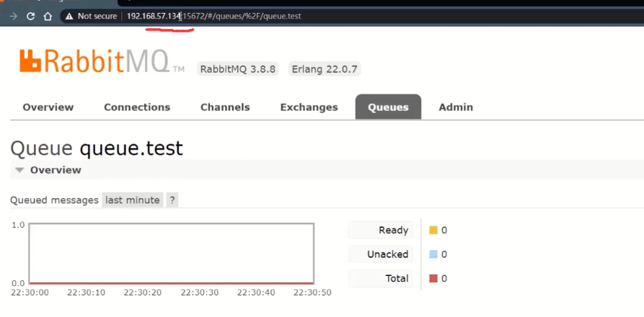Click the browser home icon
Viewport: 644px width, 317px height.
48,16
